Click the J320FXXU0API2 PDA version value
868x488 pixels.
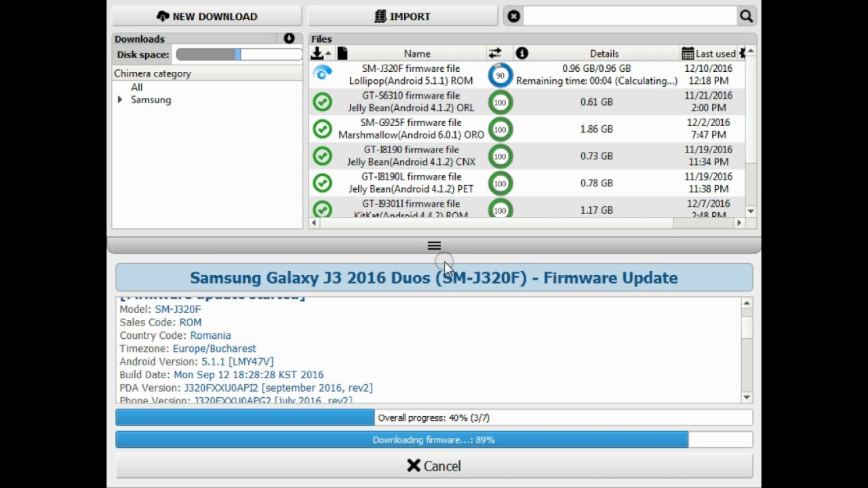click(278, 388)
